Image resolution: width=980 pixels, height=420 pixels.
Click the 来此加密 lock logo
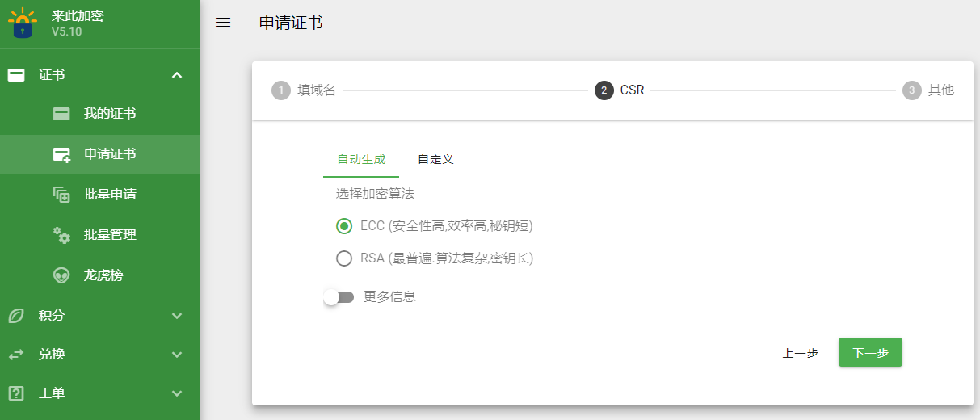(23, 23)
